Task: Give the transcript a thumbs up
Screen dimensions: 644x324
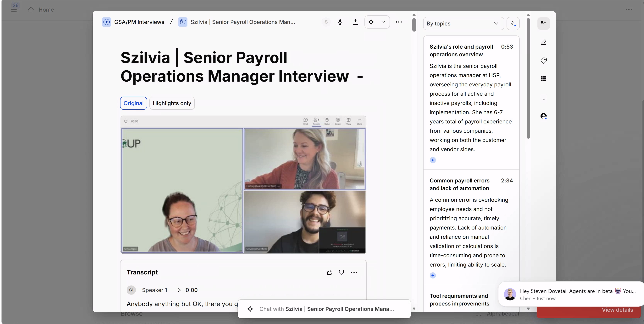Action: (x=329, y=272)
